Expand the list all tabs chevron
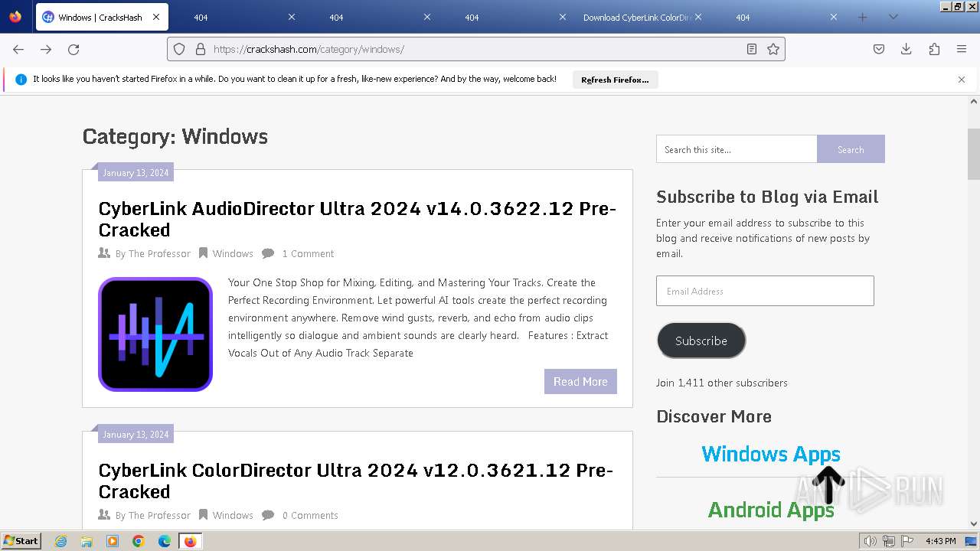Screen dimensions: 980x551 [x=893, y=17]
